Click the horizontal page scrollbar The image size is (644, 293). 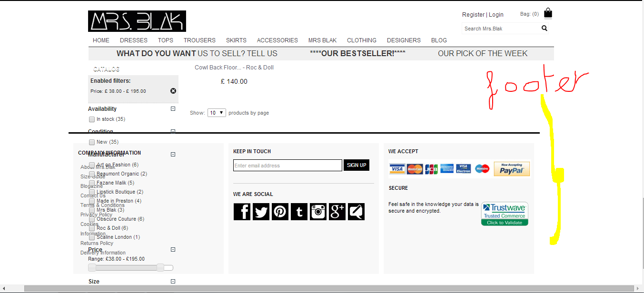pos(328,288)
